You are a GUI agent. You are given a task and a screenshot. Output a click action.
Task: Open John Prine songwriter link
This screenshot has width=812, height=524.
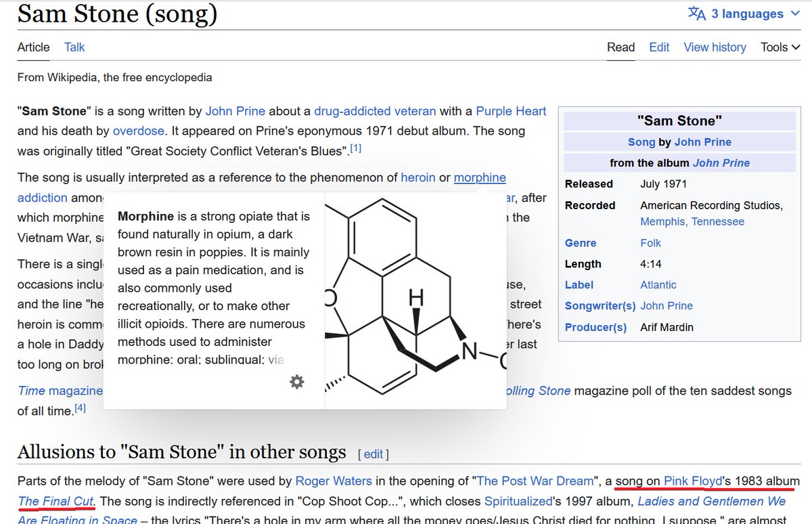pyautogui.click(x=667, y=306)
